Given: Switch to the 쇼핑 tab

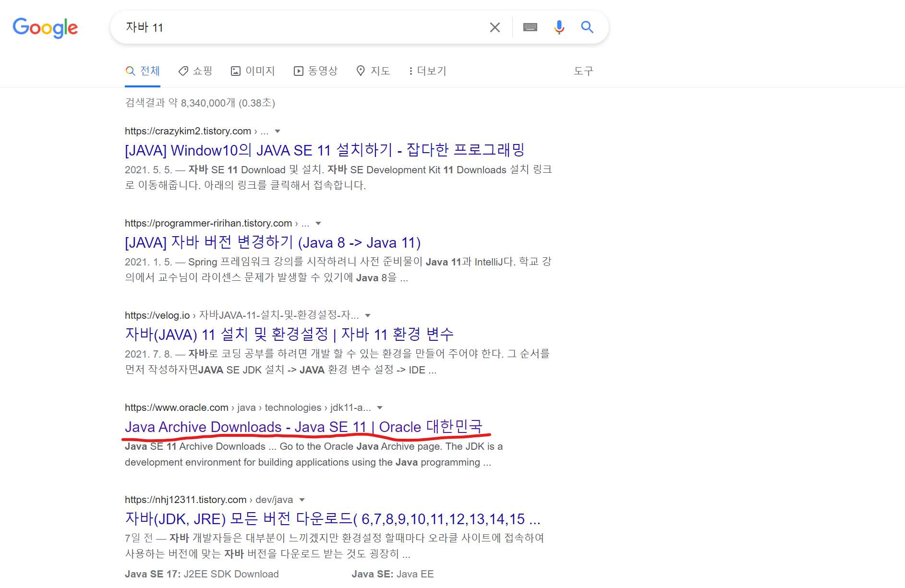Looking at the screenshot, I should tap(195, 71).
